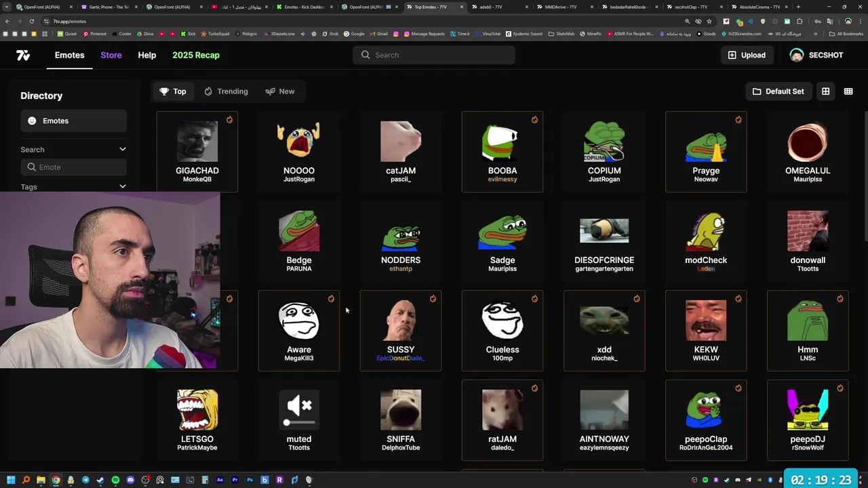The height and width of the screenshot is (488, 868).
Task: Open the TurboSquid bookmark
Action: [x=216, y=33]
